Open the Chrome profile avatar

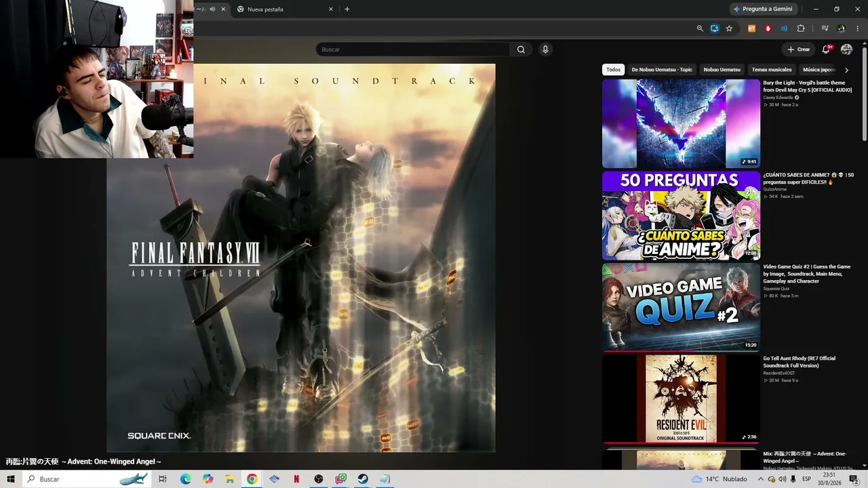point(842,28)
